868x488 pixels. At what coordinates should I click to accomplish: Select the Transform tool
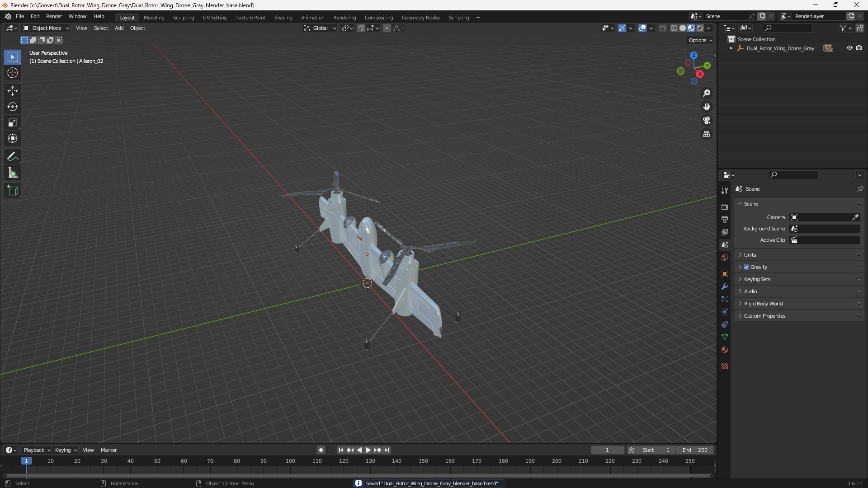(13, 138)
